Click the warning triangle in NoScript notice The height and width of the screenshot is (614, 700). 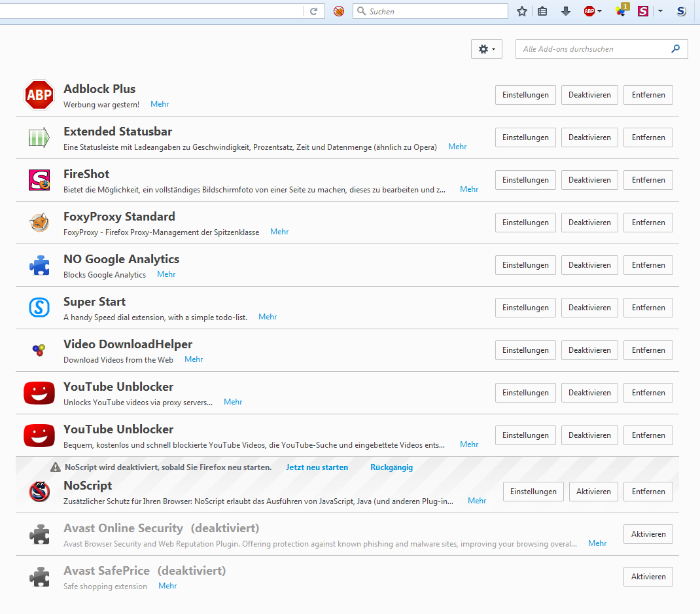point(56,467)
